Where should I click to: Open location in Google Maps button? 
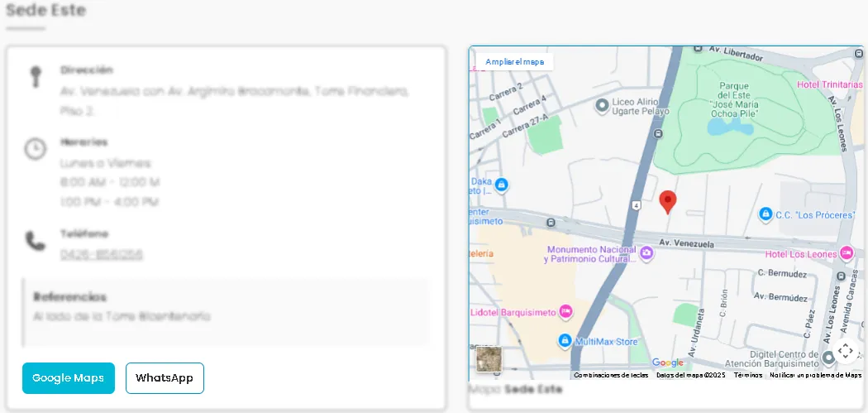click(69, 378)
